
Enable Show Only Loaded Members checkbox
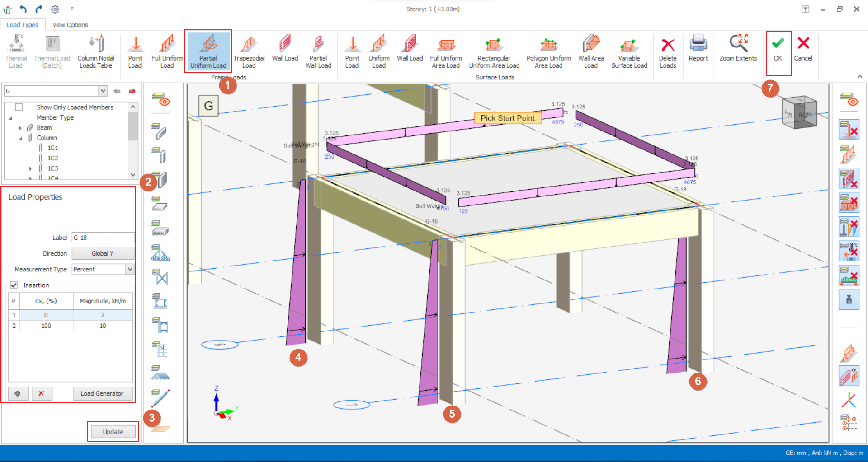pos(19,107)
